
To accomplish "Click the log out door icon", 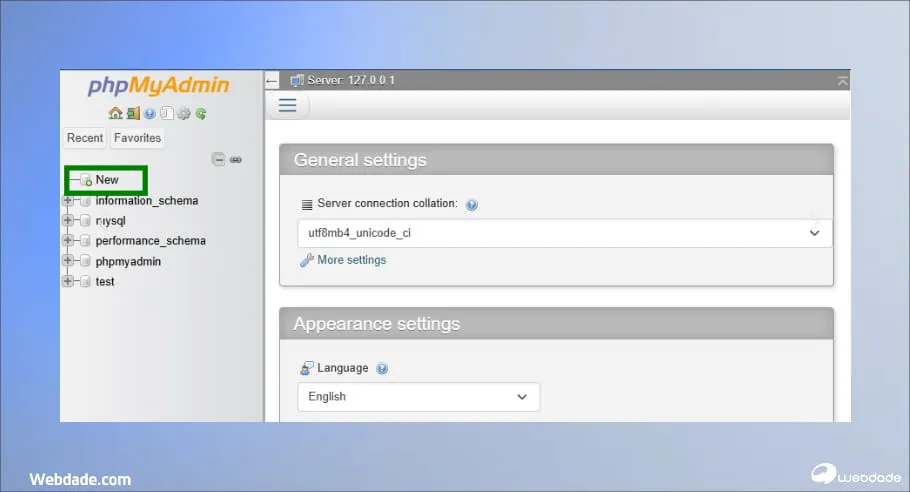I will 132,114.
